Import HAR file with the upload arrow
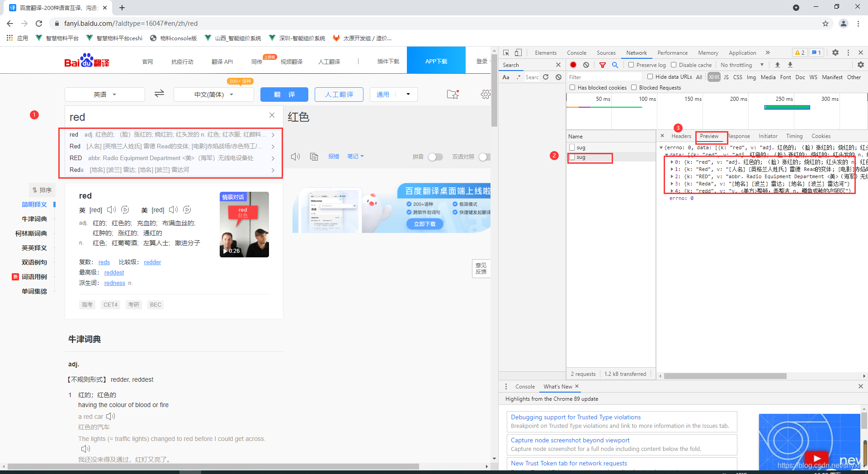868x474 pixels. click(x=778, y=65)
